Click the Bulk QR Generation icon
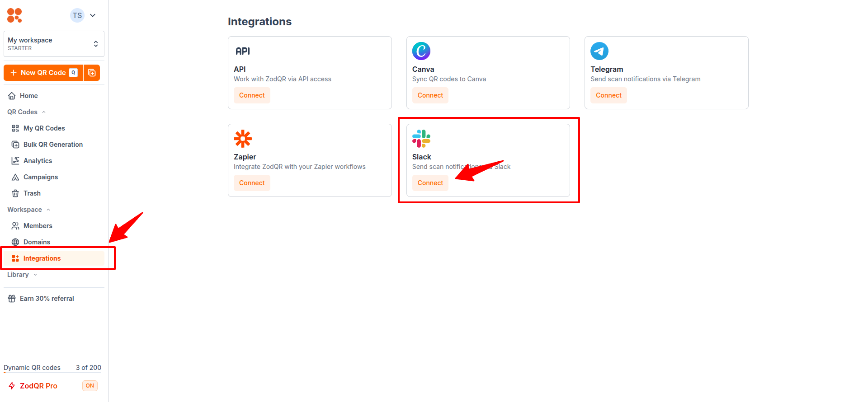 15,145
